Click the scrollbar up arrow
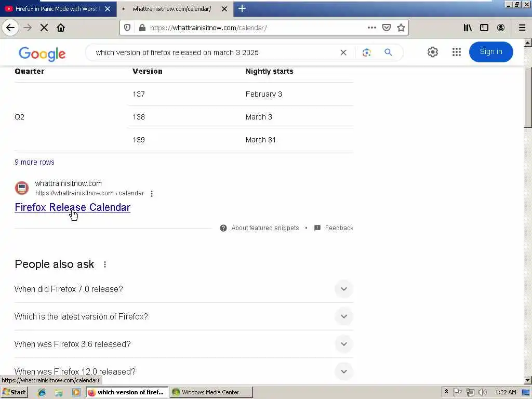The image size is (532, 399). coord(528,43)
